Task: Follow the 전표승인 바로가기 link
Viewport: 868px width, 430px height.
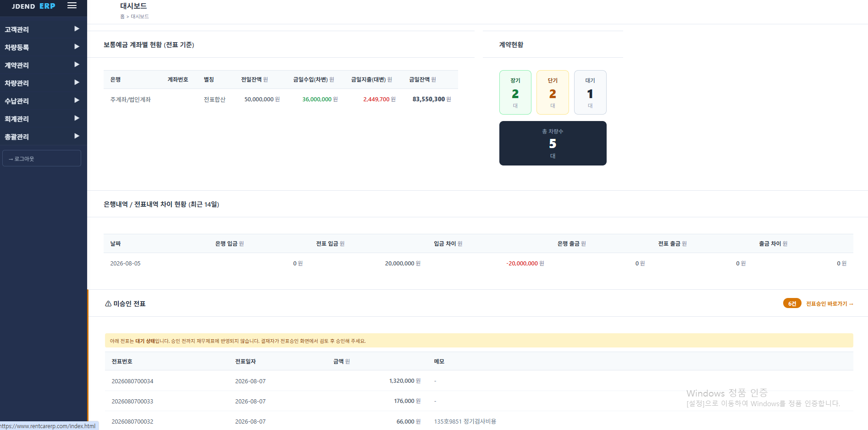Action: click(x=829, y=303)
